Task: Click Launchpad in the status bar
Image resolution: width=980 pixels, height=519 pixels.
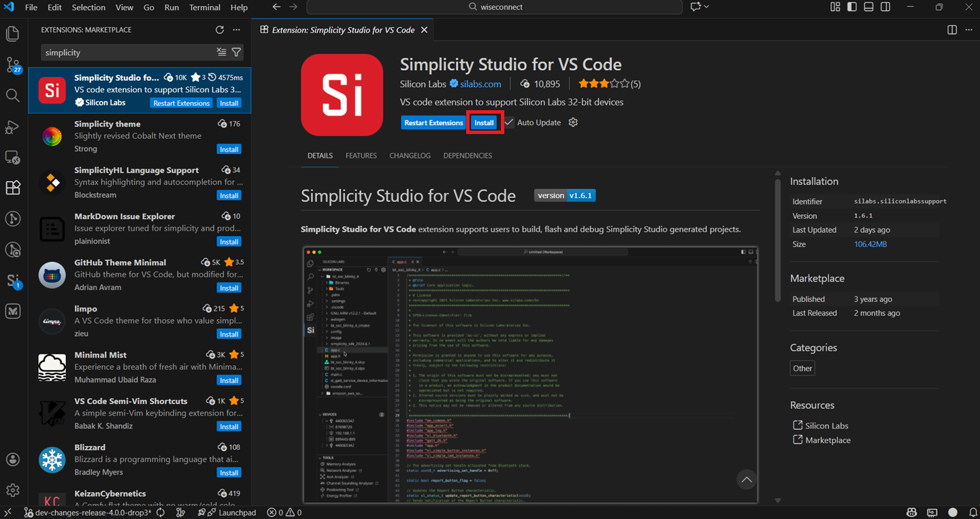Action: [227, 512]
